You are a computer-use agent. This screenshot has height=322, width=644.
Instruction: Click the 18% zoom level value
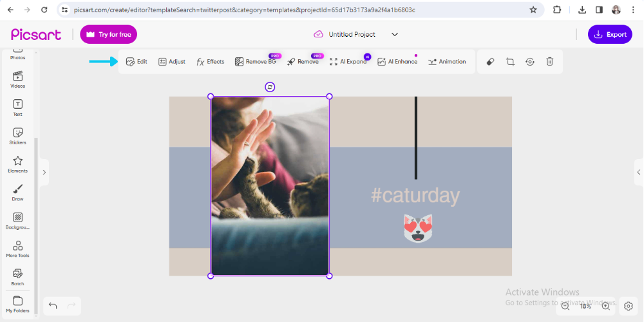pyautogui.click(x=585, y=307)
